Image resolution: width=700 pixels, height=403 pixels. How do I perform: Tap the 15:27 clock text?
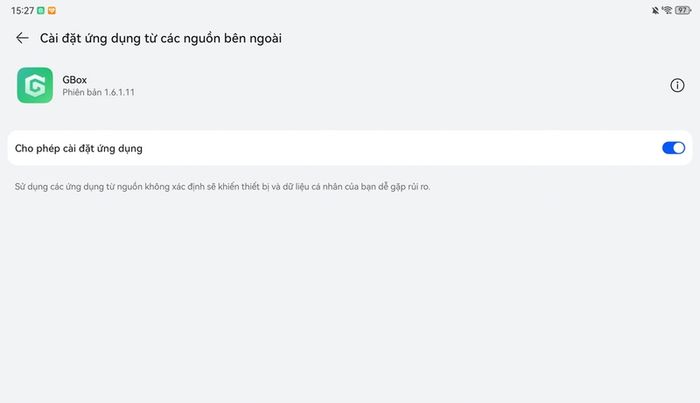point(22,11)
